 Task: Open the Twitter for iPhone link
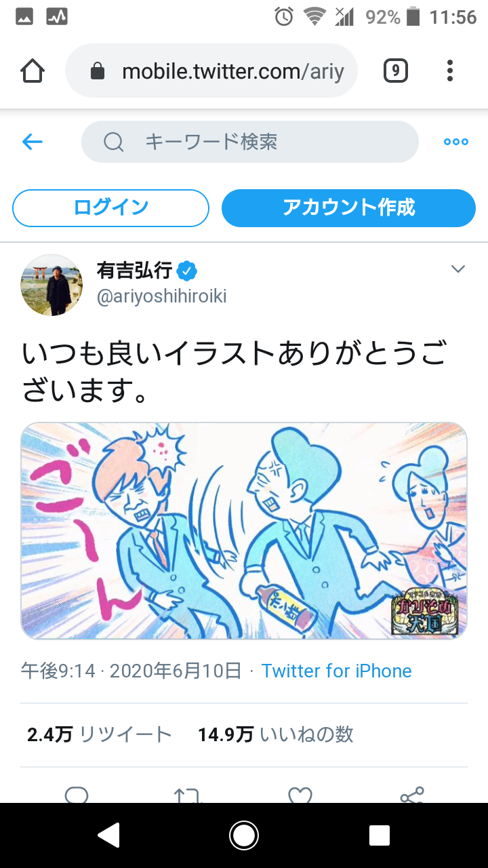337,671
